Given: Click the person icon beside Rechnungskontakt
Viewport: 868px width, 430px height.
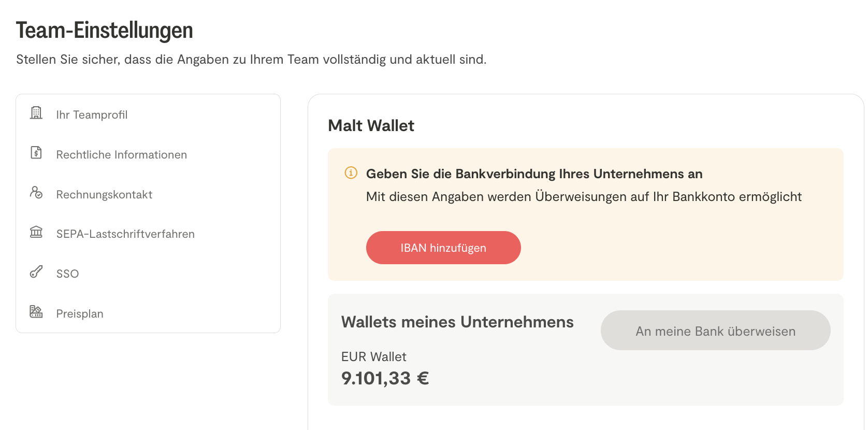Looking at the screenshot, I should click(x=36, y=193).
